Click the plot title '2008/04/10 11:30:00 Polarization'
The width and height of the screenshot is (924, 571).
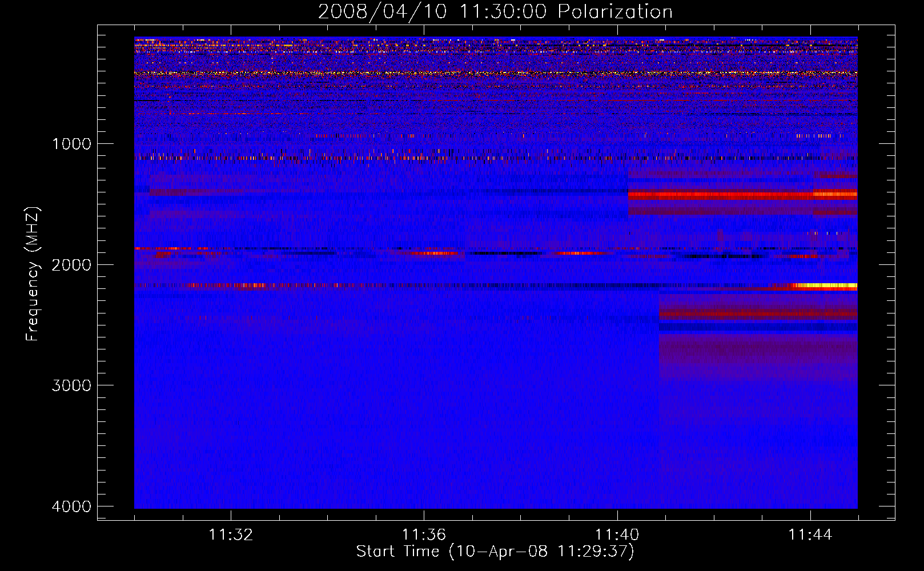(495, 12)
